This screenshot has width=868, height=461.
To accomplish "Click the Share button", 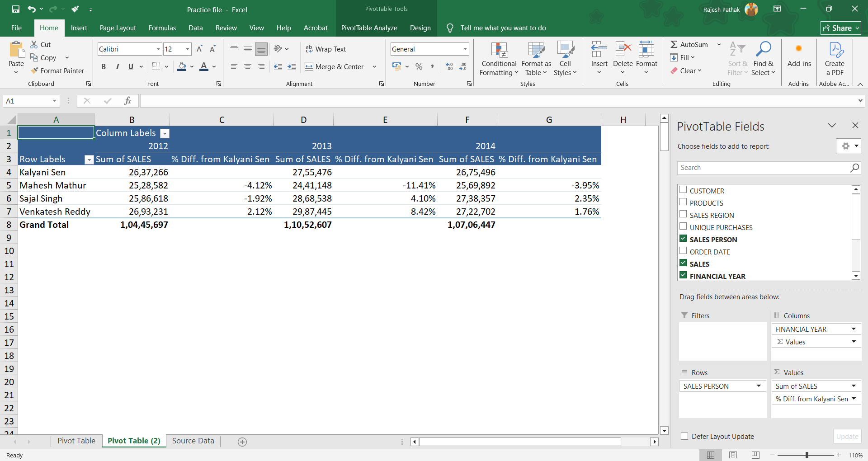I will coord(840,28).
